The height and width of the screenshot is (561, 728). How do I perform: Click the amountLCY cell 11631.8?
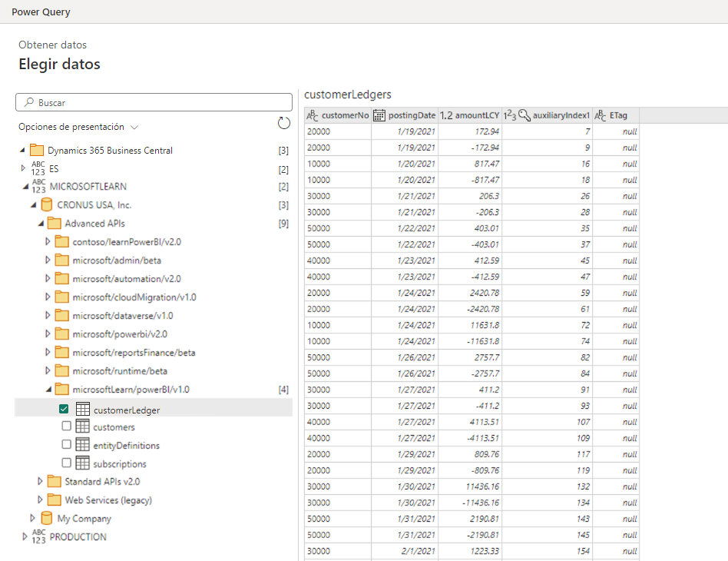[x=470, y=325]
